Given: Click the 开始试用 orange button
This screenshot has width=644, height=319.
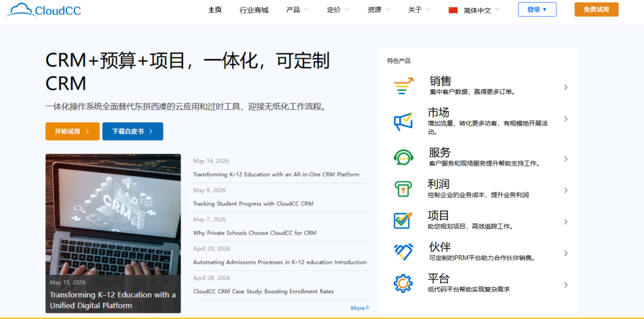Looking at the screenshot, I should 72,131.
